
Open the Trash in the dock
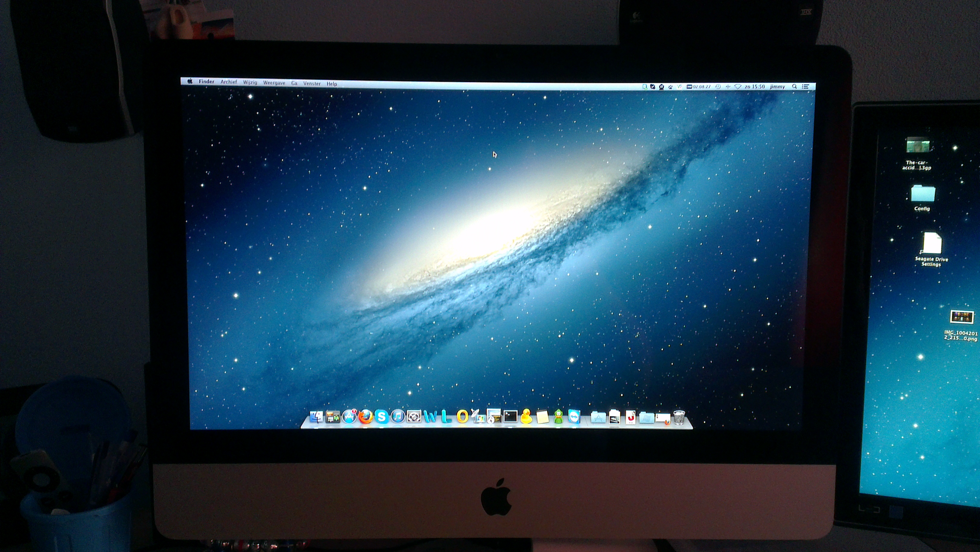point(679,417)
